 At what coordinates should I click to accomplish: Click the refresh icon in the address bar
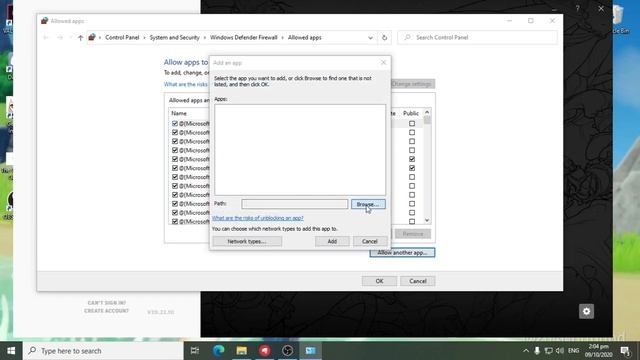click(384, 38)
